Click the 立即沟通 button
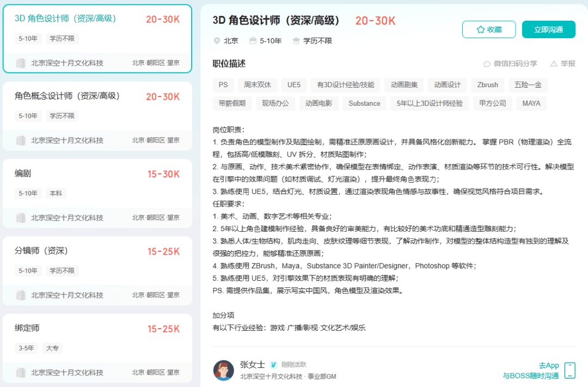The height and width of the screenshot is (387, 588). pyautogui.click(x=548, y=29)
